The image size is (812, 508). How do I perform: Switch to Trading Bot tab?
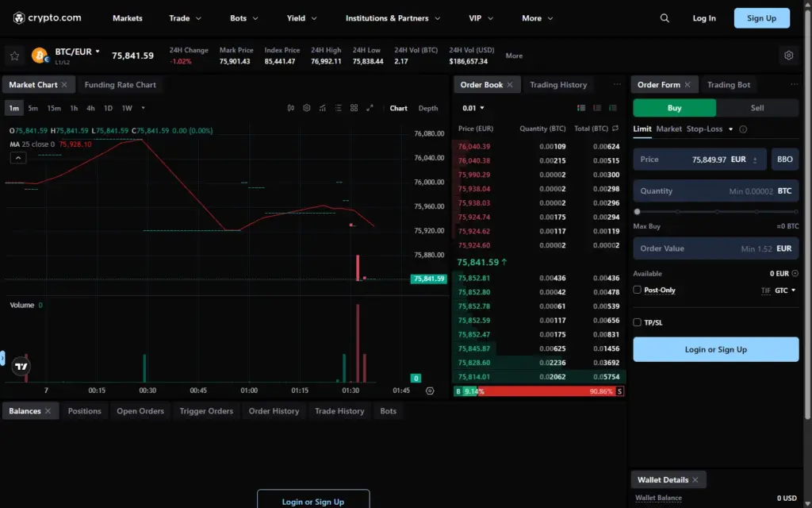729,84
